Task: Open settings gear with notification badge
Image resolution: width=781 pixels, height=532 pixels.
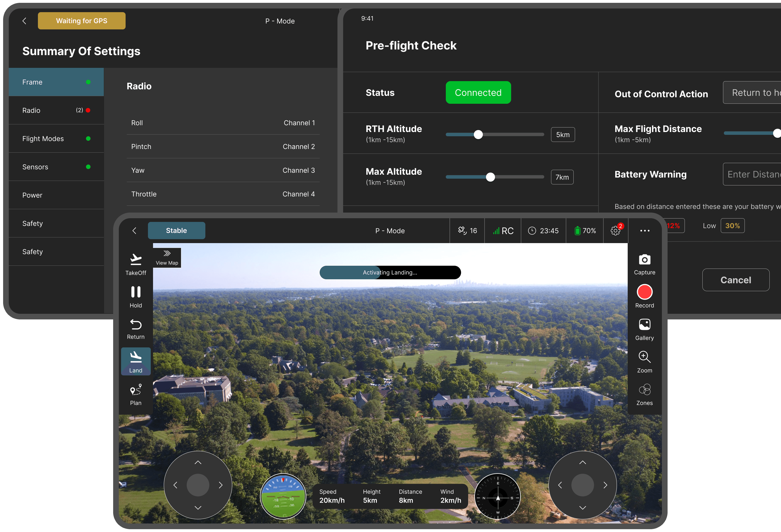Action: [x=615, y=231]
